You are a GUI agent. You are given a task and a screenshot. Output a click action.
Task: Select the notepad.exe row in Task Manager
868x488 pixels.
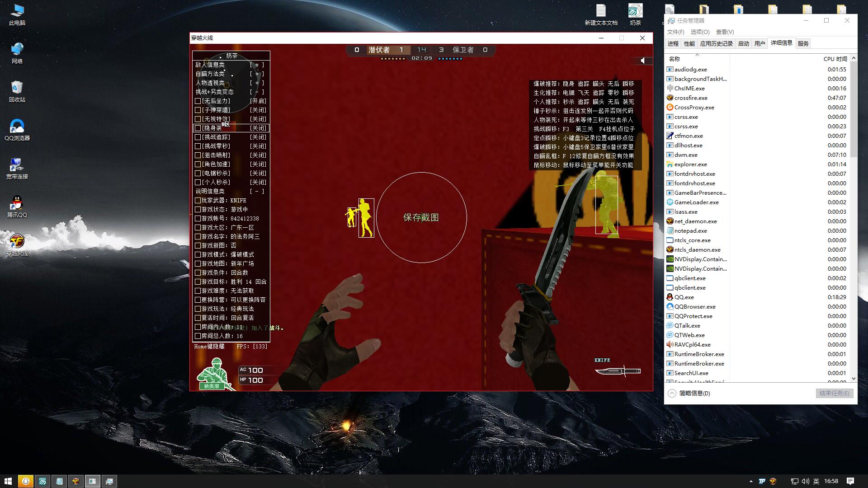(x=757, y=230)
